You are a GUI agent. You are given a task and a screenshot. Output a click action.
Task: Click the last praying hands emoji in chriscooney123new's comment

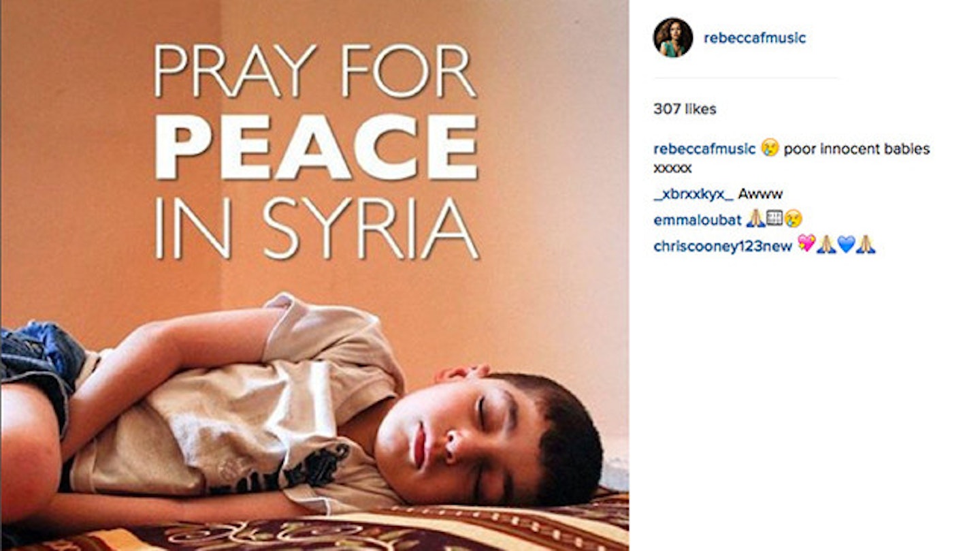[x=866, y=245]
